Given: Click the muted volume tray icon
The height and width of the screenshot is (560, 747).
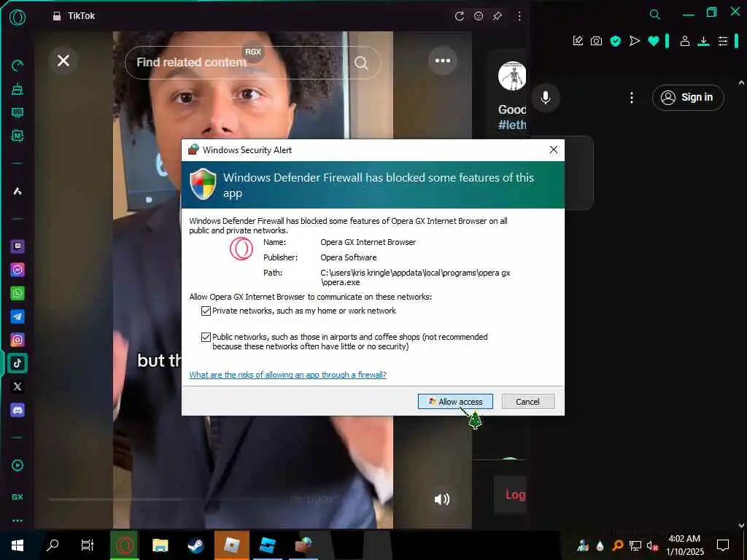Looking at the screenshot, I should click(651, 545).
